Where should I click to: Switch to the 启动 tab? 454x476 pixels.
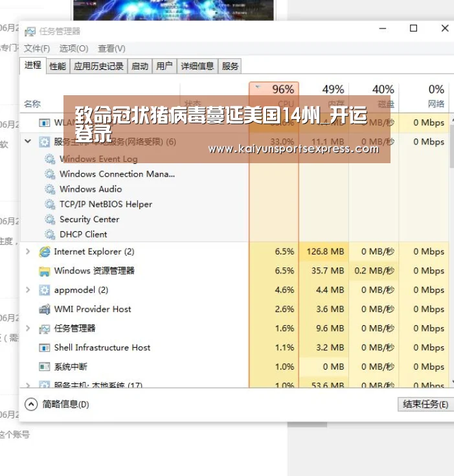[x=140, y=66]
